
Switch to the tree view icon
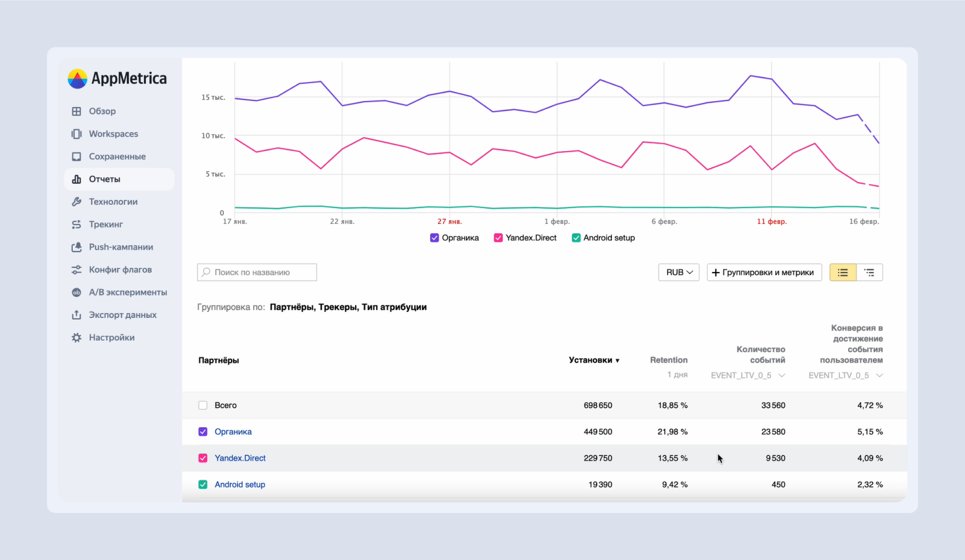click(869, 273)
